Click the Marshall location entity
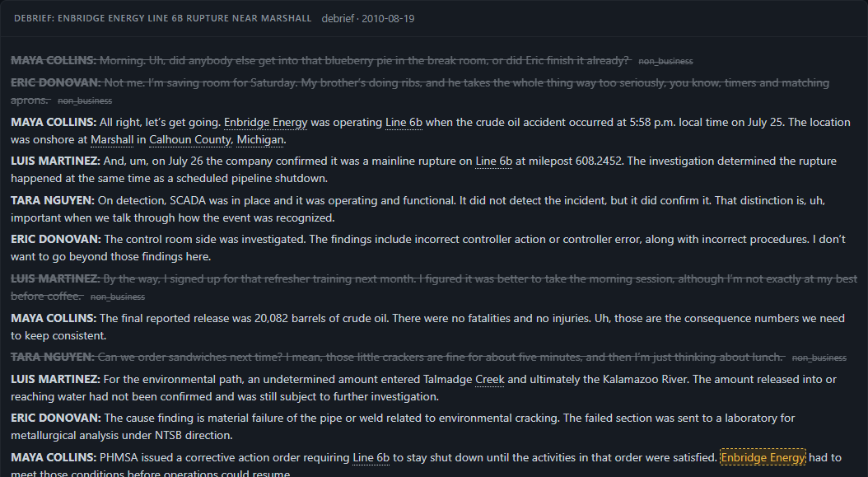The width and height of the screenshot is (868, 477). coord(112,139)
